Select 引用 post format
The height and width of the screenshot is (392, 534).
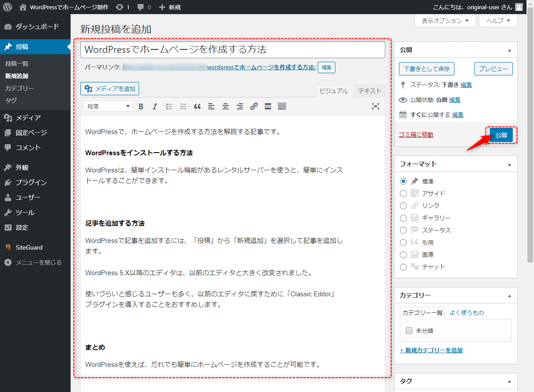(x=403, y=243)
